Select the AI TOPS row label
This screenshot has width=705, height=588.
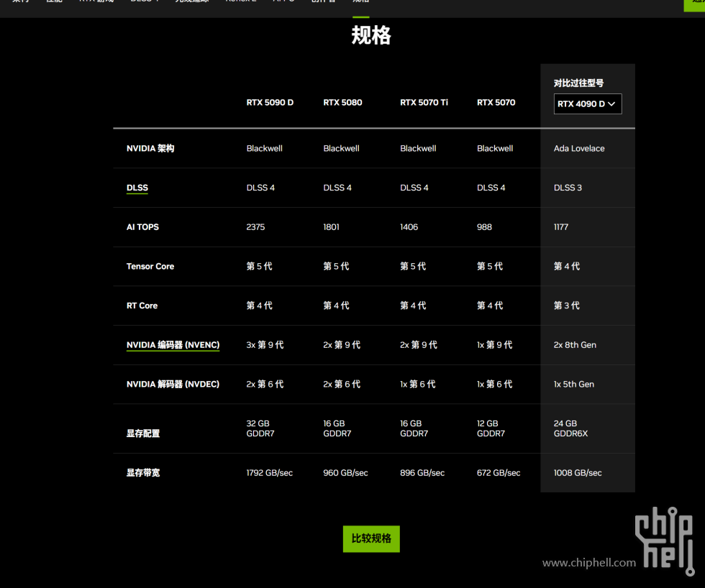coord(142,227)
